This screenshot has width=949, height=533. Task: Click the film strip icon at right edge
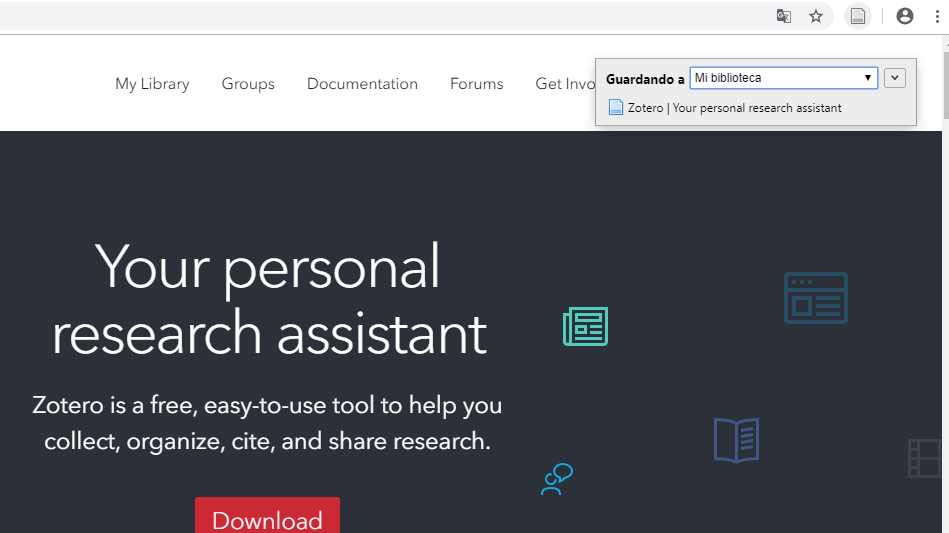[924, 459]
